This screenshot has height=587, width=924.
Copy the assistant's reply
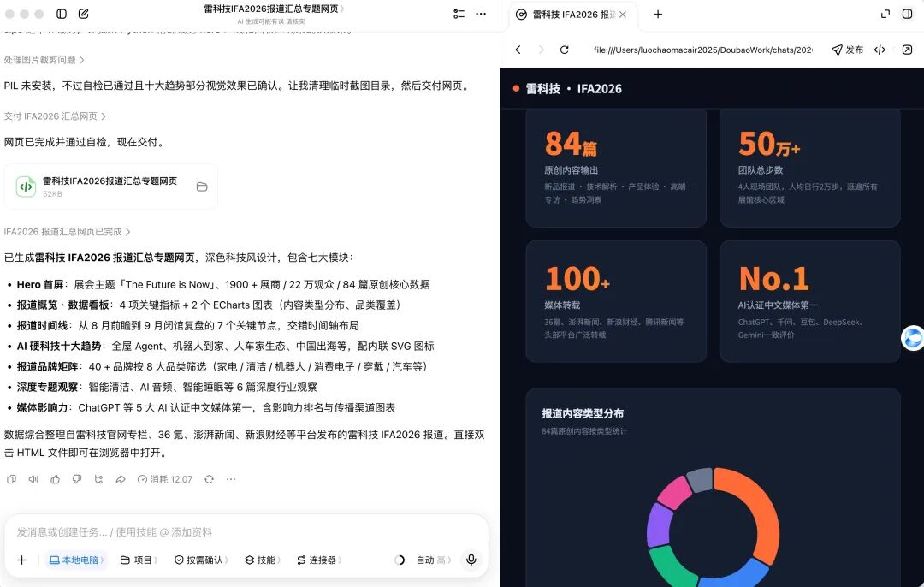point(11,480)
